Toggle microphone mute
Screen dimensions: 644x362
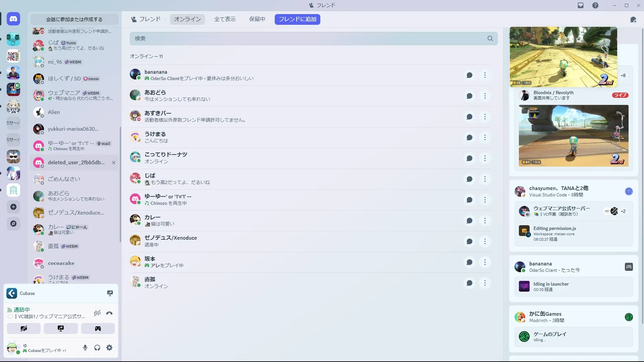coord(85,348)
